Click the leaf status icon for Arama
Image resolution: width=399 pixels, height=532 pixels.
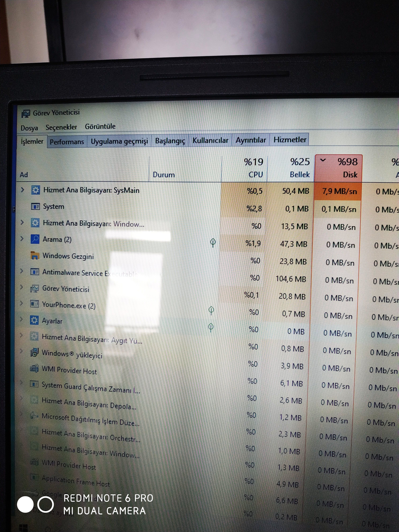[213, 242]
